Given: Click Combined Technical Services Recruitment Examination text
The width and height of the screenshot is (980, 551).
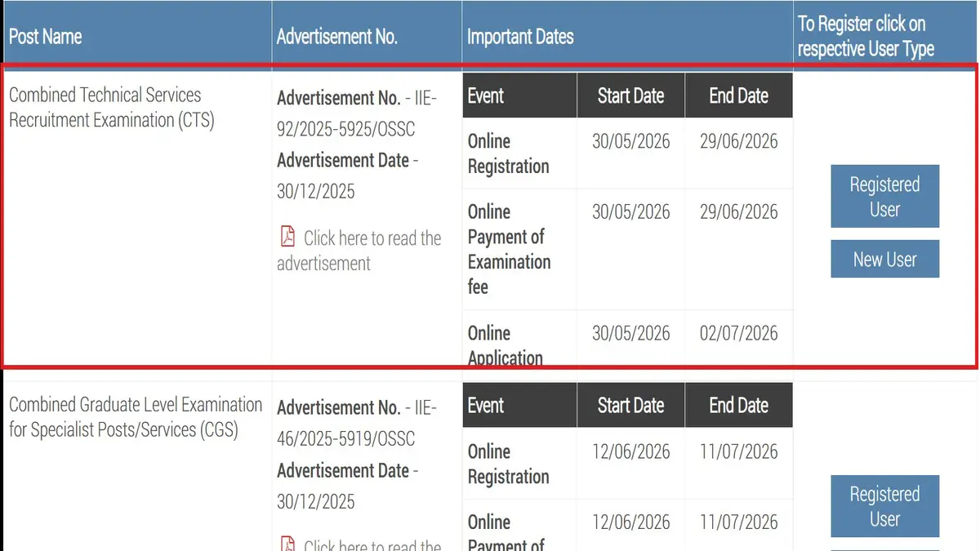Looking at the screenshot, I should [x=112, y=107].
